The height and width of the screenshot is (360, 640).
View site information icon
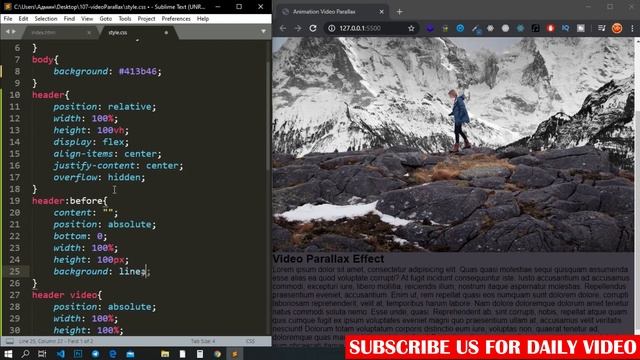point(332,28)
